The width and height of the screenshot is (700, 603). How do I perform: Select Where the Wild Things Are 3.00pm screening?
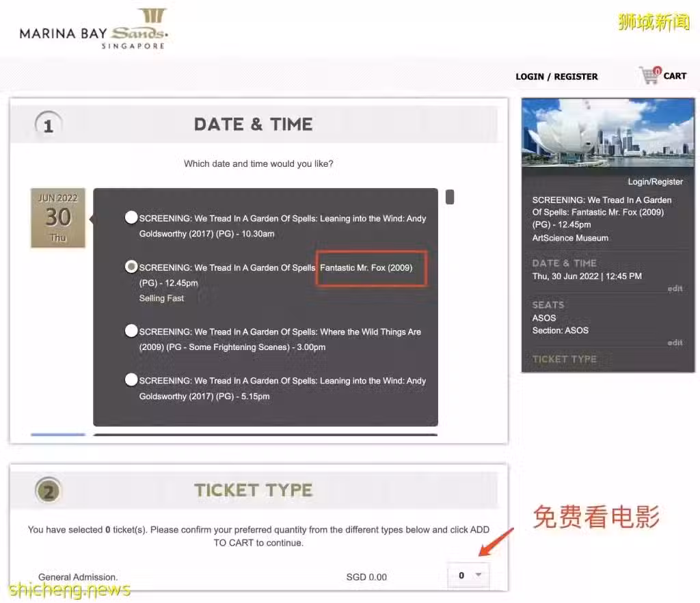click(131, 331)
